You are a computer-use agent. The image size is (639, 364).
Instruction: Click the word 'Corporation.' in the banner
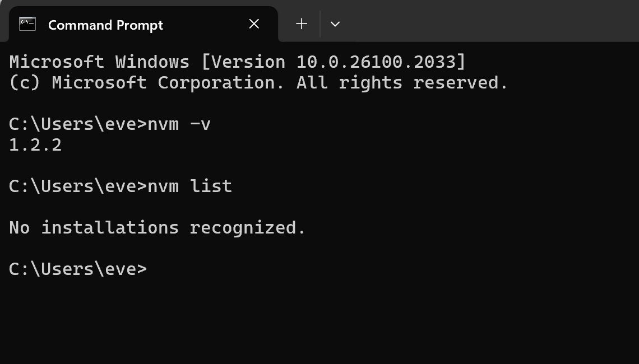[x=221, y=83]
